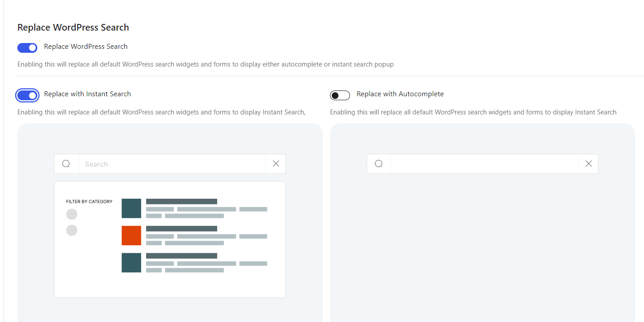Click X icon in Autocomplete preview bar
Viewport: 644px width, 322px height.
click(588, 164)
